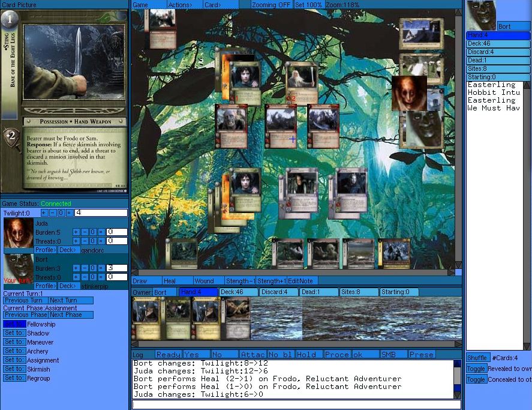Click the equals button on Bort's Threats row
This screenshot has height=410, width=532.
(101, 277)
